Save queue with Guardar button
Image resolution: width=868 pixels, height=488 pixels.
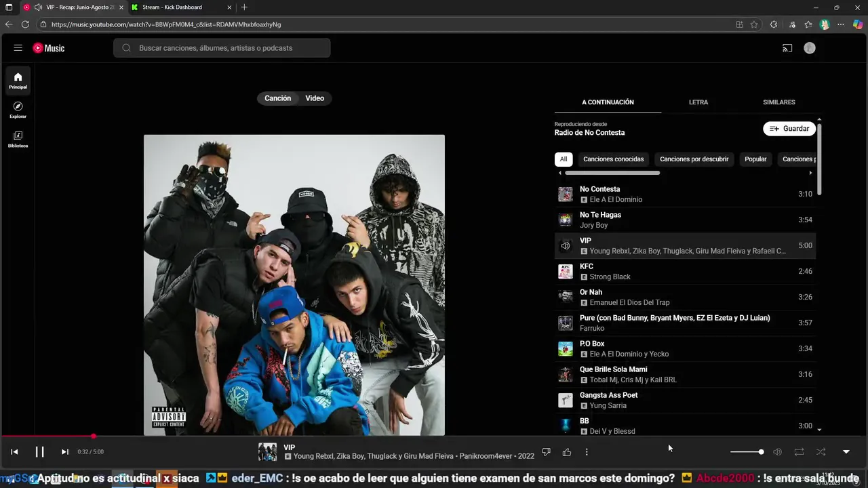789,129
